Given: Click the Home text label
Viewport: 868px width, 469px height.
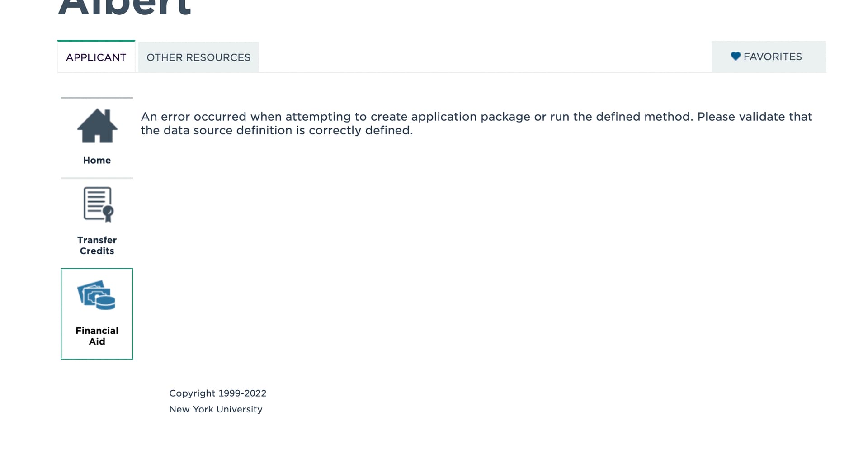Looking at the screenshot, I should click(x=97, y=161).
